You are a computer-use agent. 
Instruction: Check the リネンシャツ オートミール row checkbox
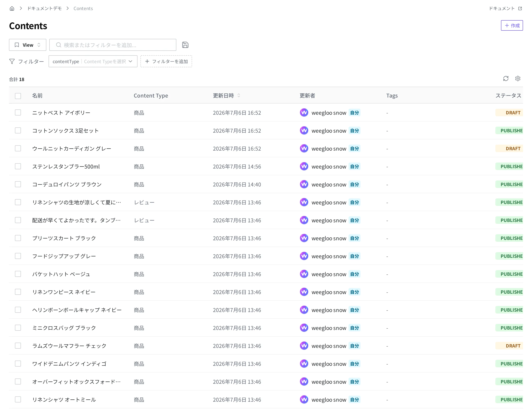[x=18, y=400]
